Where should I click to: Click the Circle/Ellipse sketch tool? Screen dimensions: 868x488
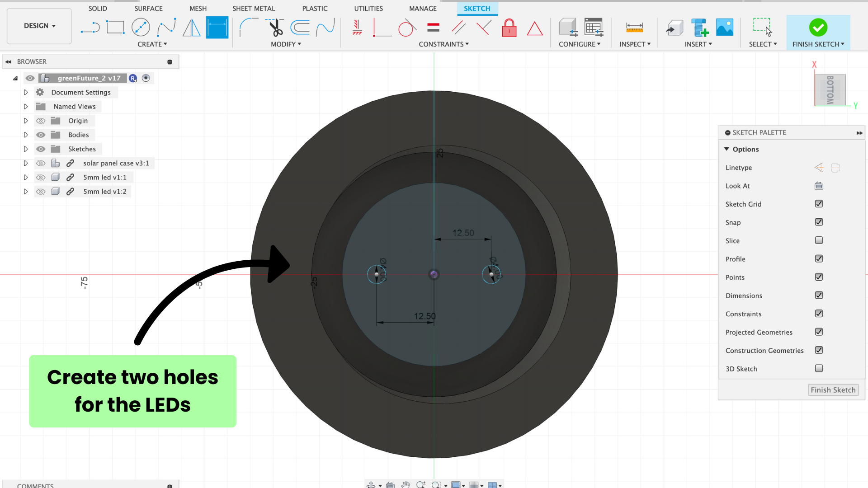(142, 28)
